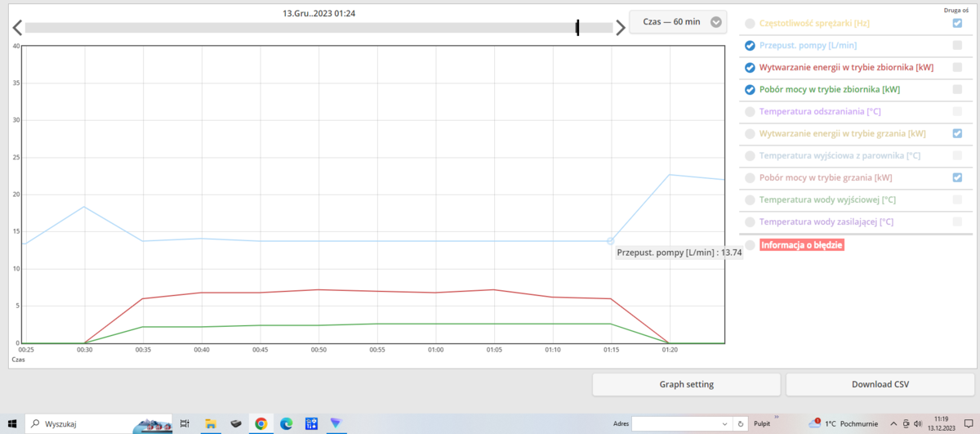Screen dimensions: 980x434
Task: Hide the Przepust. pompy [L/min] series
Action: (750, 46)
